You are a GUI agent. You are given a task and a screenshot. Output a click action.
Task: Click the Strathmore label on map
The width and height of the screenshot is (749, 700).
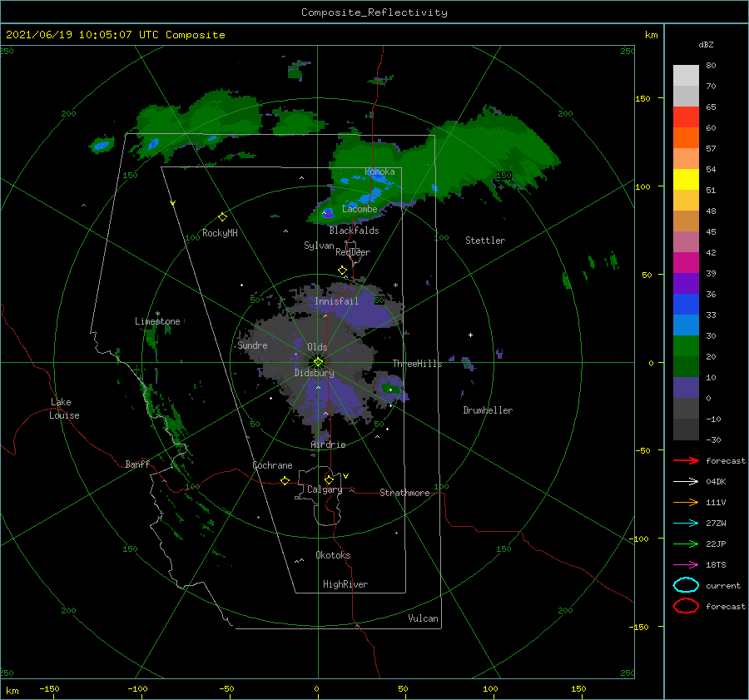click(x=404, y=493)
